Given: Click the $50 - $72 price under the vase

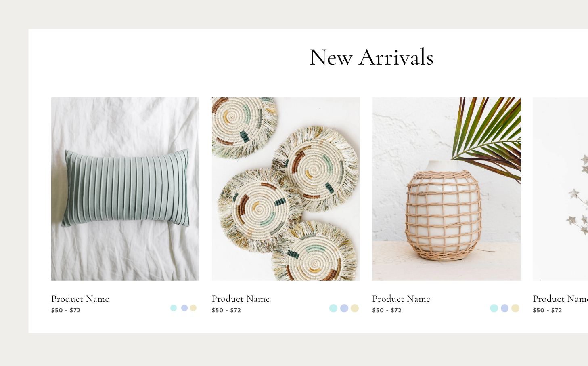Looking at the screenshot, I should click(387, 310).
